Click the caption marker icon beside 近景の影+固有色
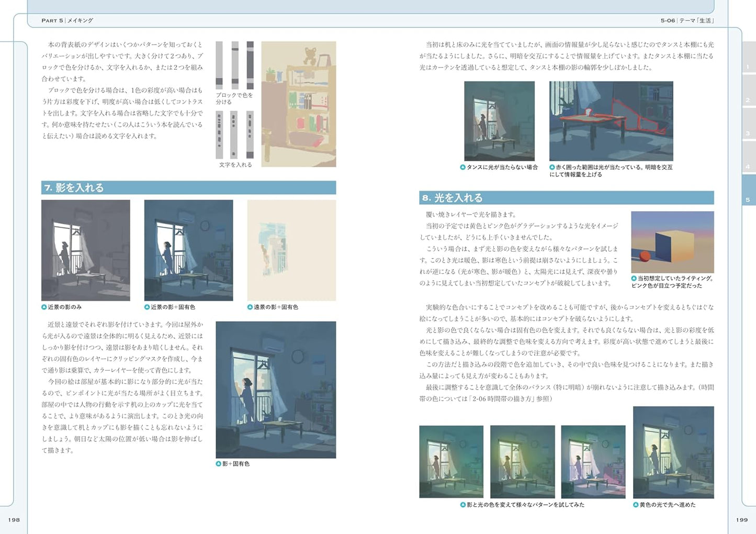Image resolution: width=756 pixels, height=534 pixels. pyautogui.click(x=147, y=307)
